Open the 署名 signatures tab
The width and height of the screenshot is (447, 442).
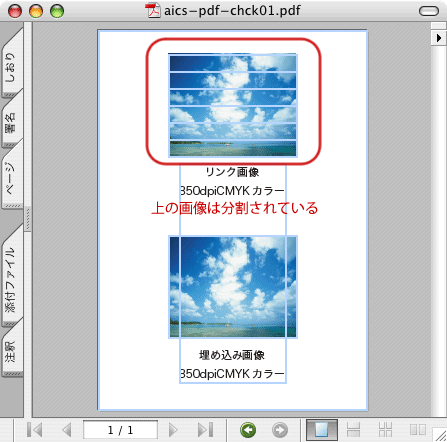coord(12,122)
